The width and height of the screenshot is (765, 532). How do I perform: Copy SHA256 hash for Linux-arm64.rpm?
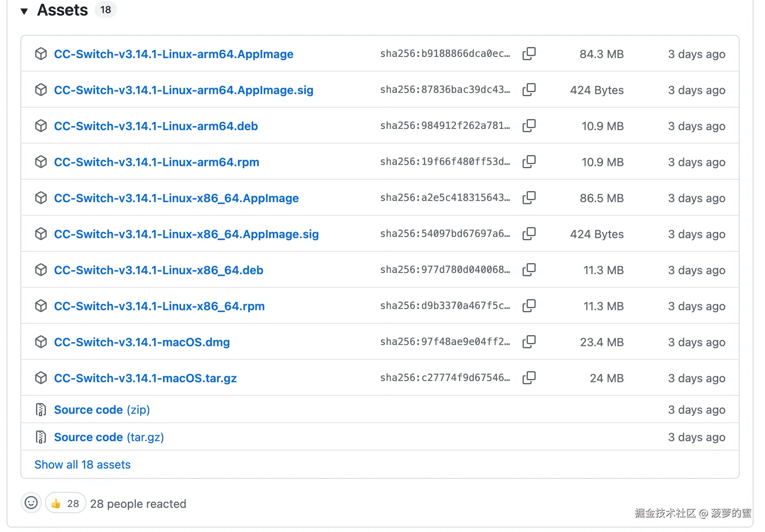(x=529, y=162)
